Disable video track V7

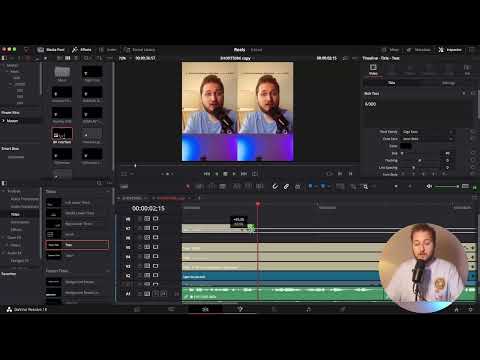click(x=155, y=228)
